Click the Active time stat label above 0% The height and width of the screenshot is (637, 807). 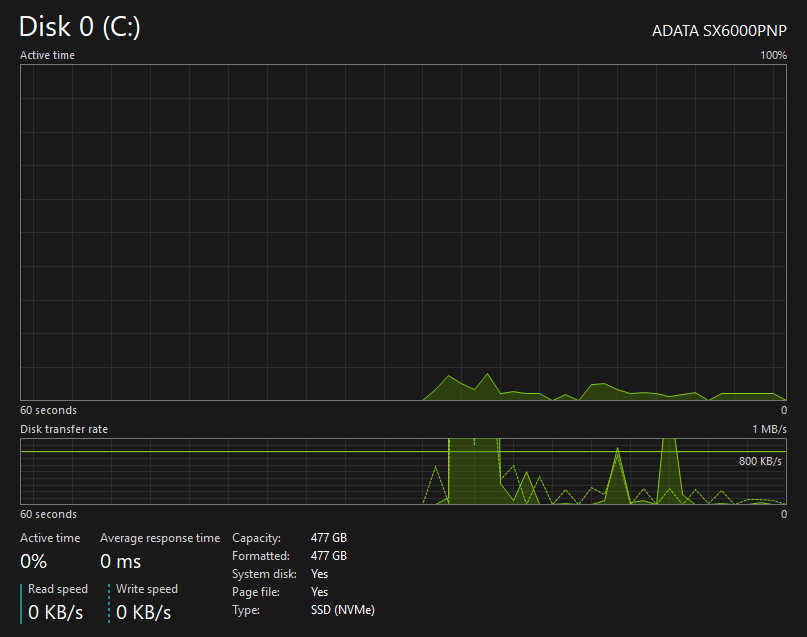coord(50,538)
